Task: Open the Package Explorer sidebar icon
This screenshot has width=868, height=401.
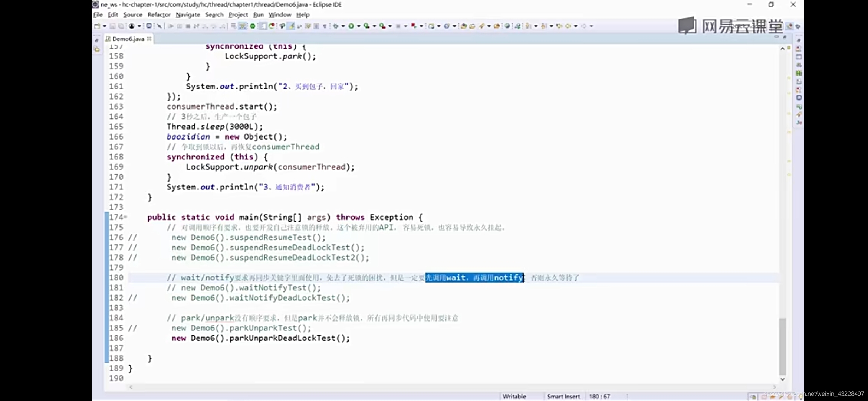Action: (97, 49)
